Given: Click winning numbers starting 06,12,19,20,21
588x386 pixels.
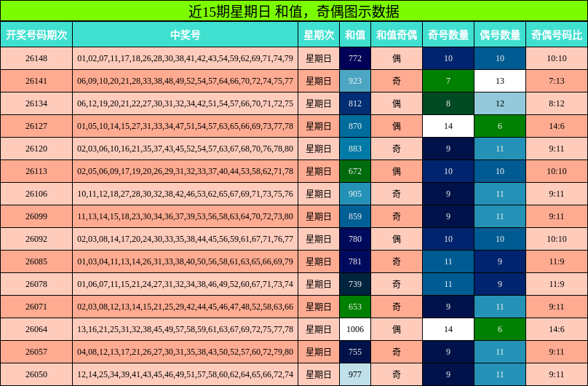Looking at the screenshot, I should 186,103.
